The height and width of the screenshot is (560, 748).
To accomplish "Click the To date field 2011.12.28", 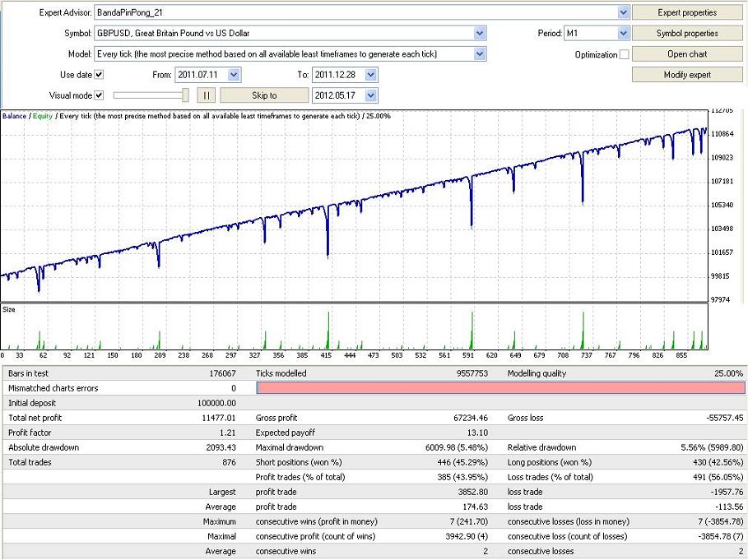I will tap(337, 75).
